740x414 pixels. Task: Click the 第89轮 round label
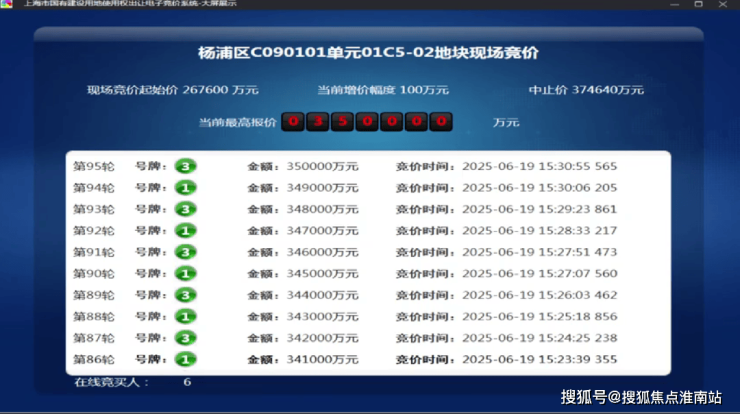click(x=93, y=295)
